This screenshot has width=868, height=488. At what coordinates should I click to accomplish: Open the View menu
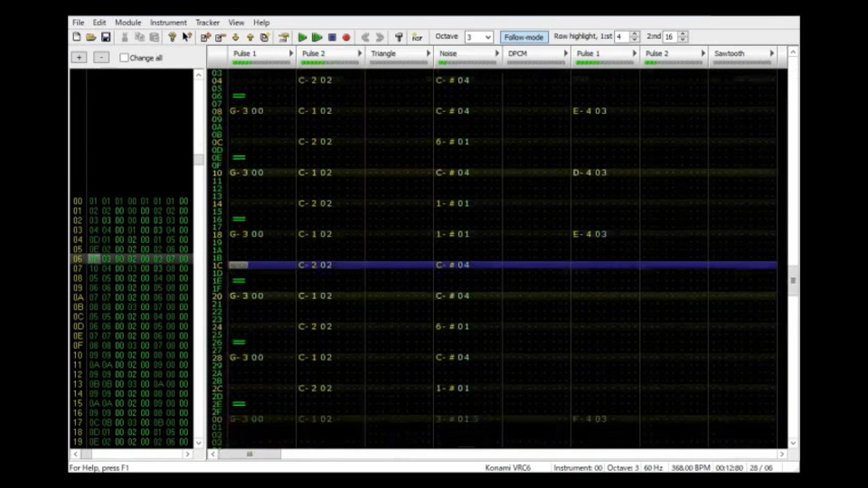coord(236,23)
